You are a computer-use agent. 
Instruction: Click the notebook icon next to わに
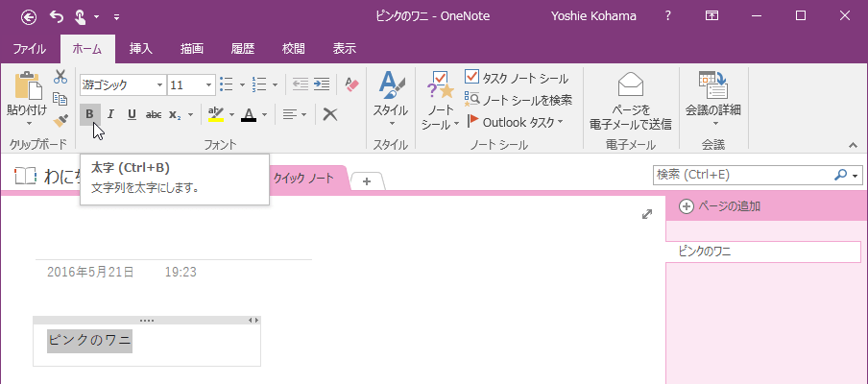point(26,176)
